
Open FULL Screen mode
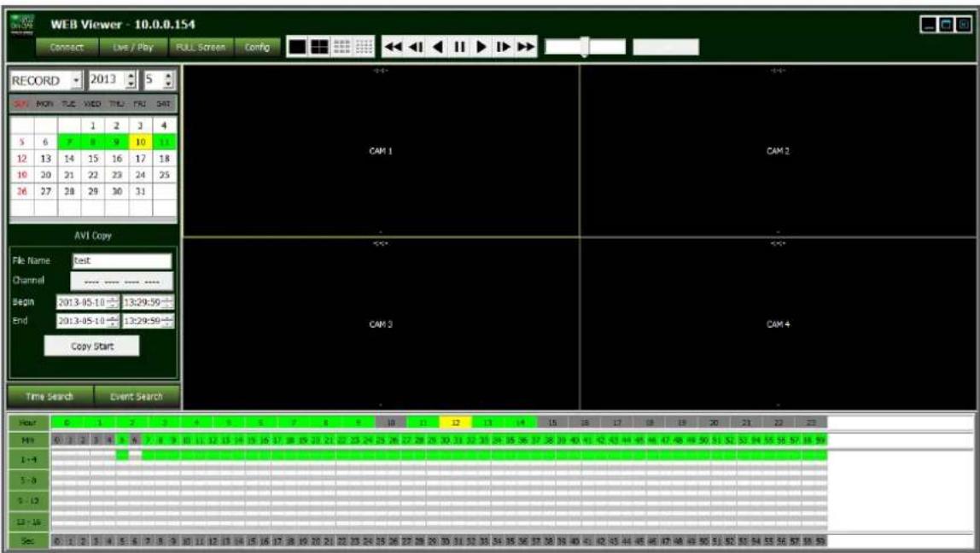pyautogui.click(x=201, y=47)
